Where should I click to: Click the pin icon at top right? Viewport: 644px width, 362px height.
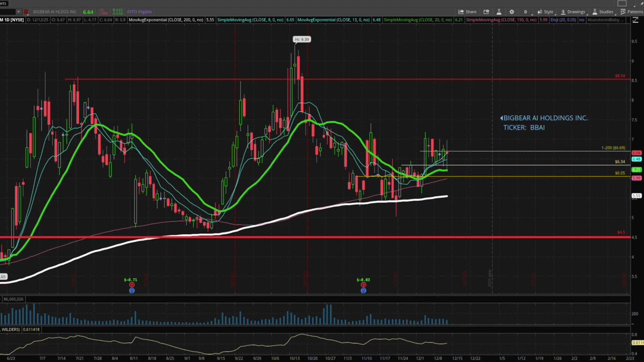coord(641,3)
